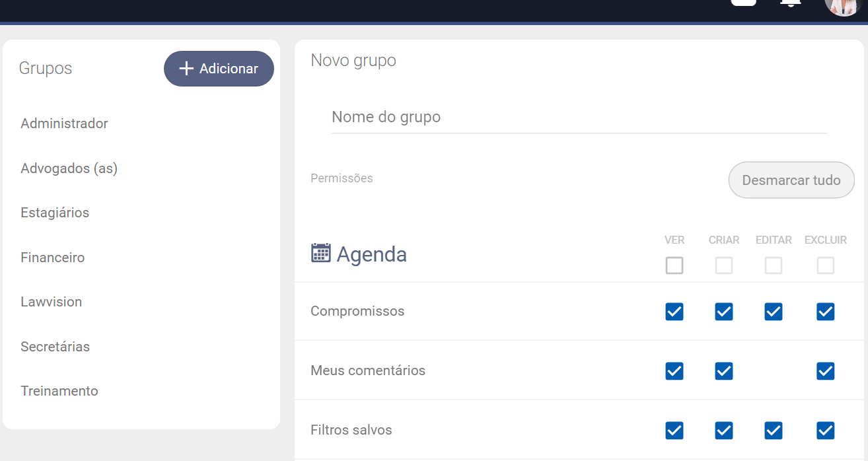Open the user profile avatar

pyautogui.click(x=844, y=5)
